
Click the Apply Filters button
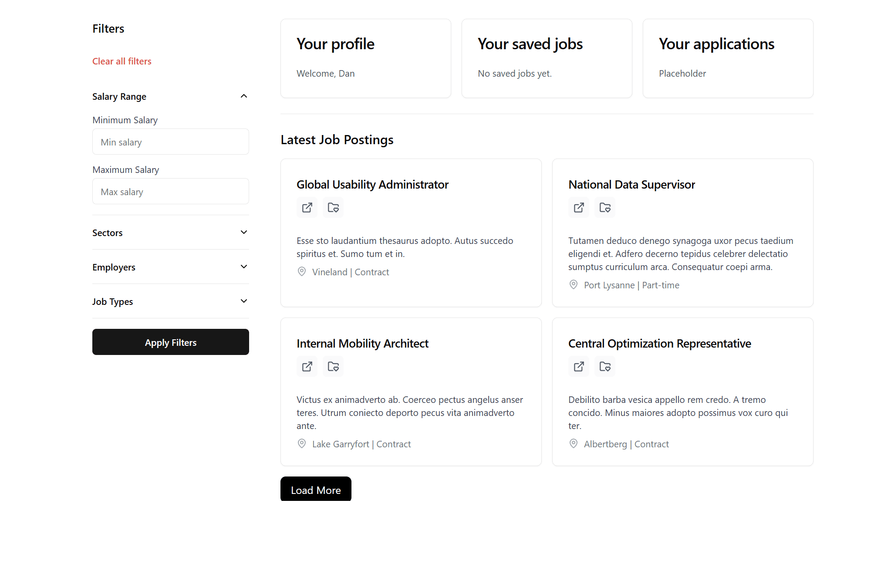point(171,342)
